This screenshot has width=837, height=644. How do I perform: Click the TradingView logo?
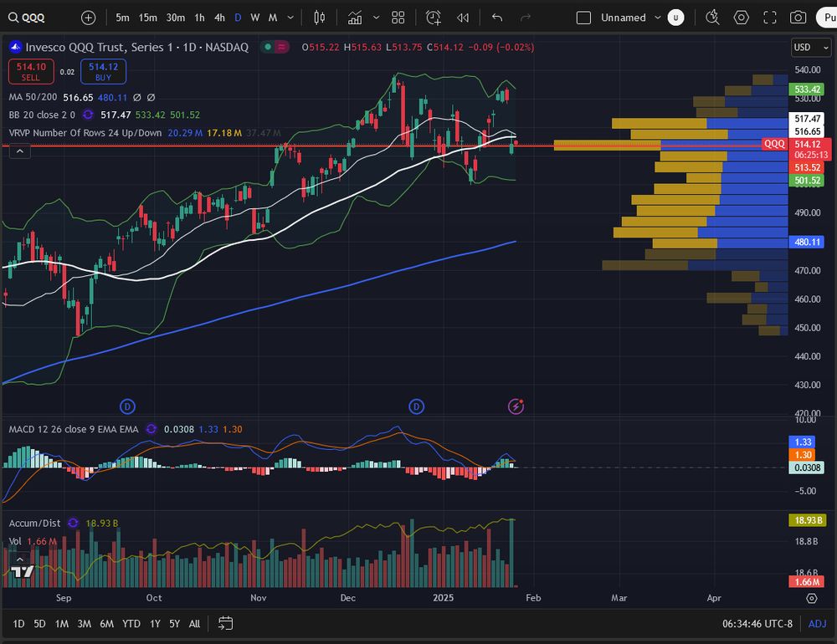tap(23, 573)
